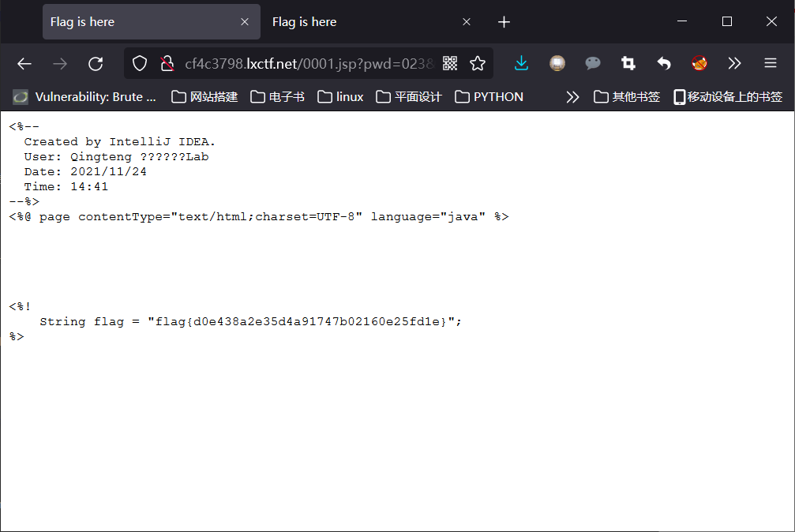Open the 平面设计 bookmark folder

tap(409, 97)
